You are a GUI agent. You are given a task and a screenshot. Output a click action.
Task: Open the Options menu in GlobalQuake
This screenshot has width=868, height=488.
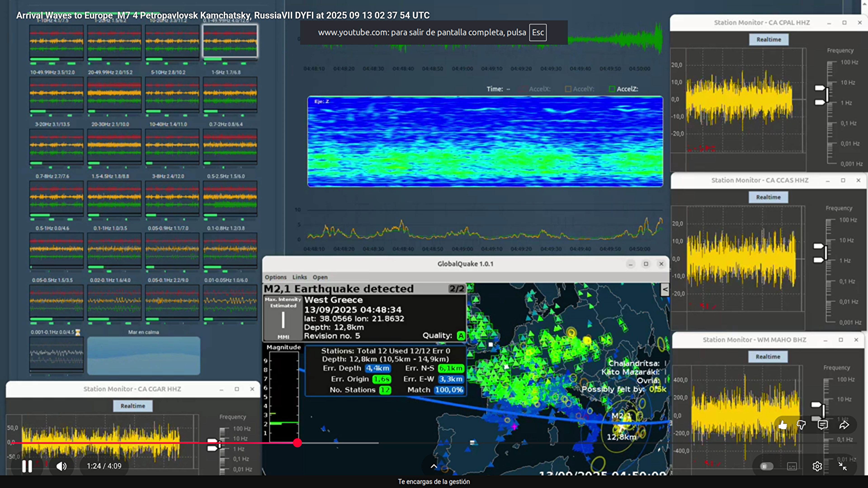[275, 277]
